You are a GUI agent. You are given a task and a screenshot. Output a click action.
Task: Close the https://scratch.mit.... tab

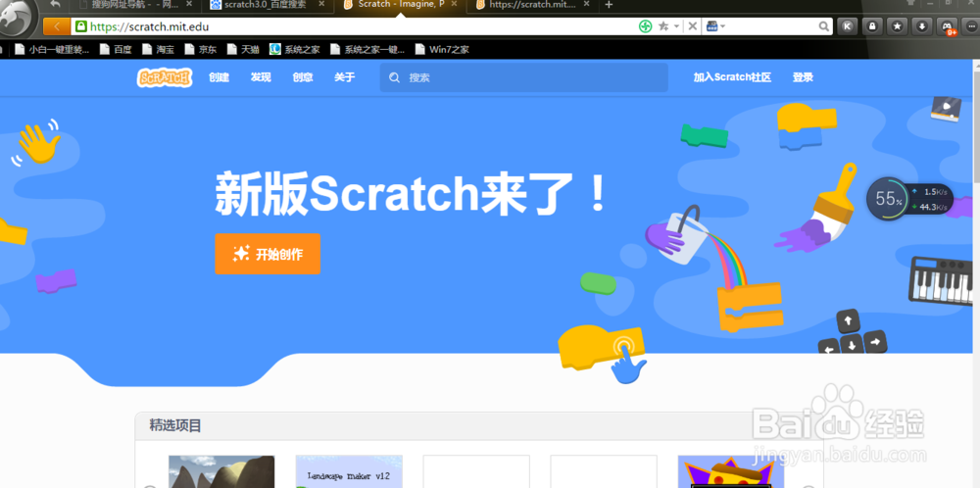point(588,4)
